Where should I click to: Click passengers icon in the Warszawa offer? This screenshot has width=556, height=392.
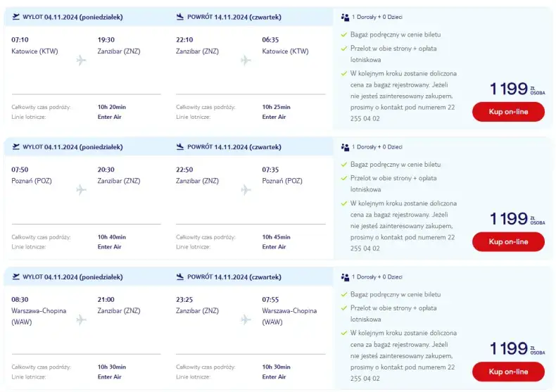[345, 277]
